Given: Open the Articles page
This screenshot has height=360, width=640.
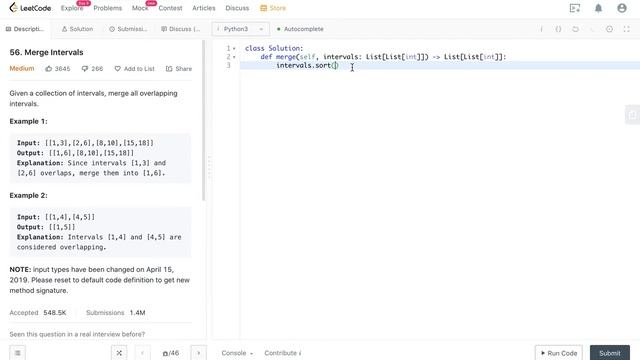Looking at the screenshot, I should tap(204, 8).
